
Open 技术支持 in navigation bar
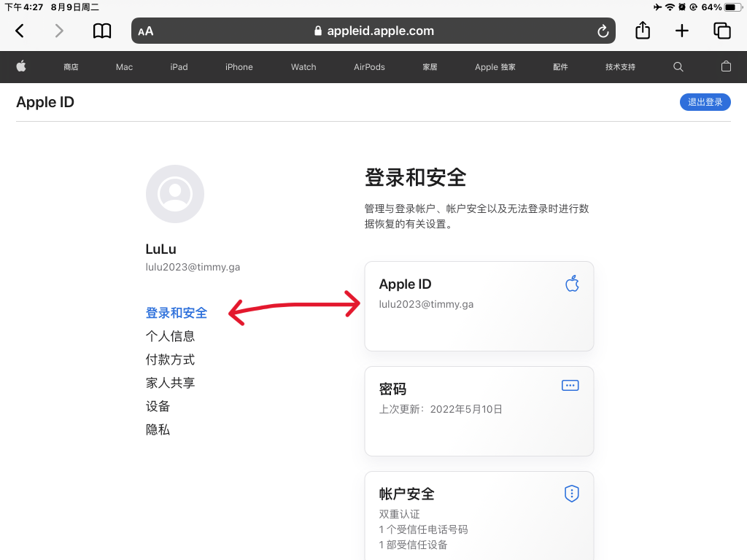(620, 67)
